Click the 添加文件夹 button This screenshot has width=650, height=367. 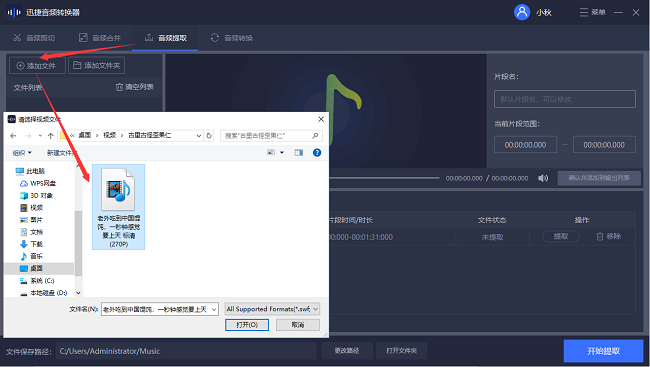[96, 66]
